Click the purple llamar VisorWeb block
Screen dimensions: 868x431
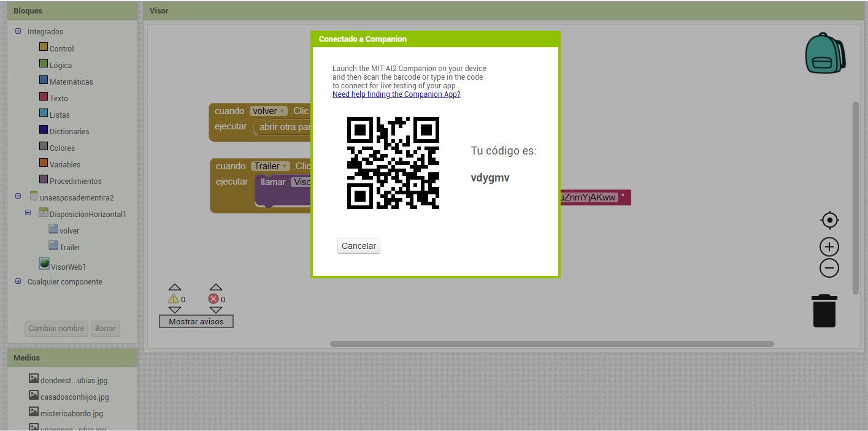coord(283,189)
